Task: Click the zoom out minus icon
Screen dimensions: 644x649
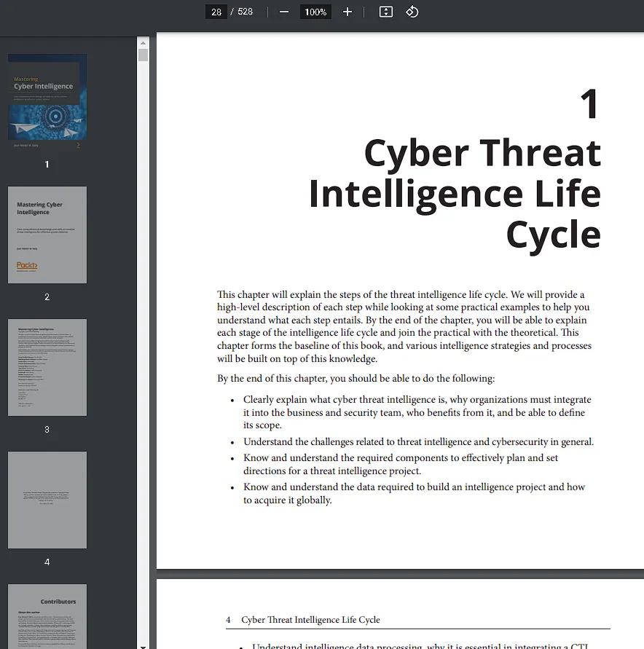Action: [284, 12]
